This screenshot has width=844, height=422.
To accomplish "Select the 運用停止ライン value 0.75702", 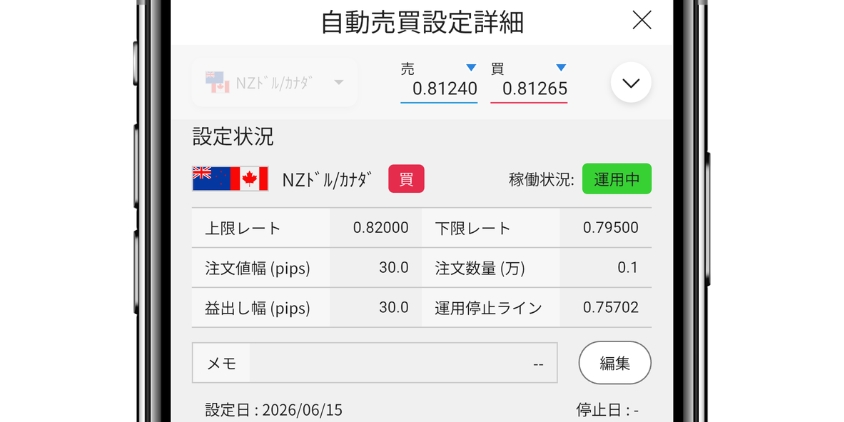I will tap(610, 307).
